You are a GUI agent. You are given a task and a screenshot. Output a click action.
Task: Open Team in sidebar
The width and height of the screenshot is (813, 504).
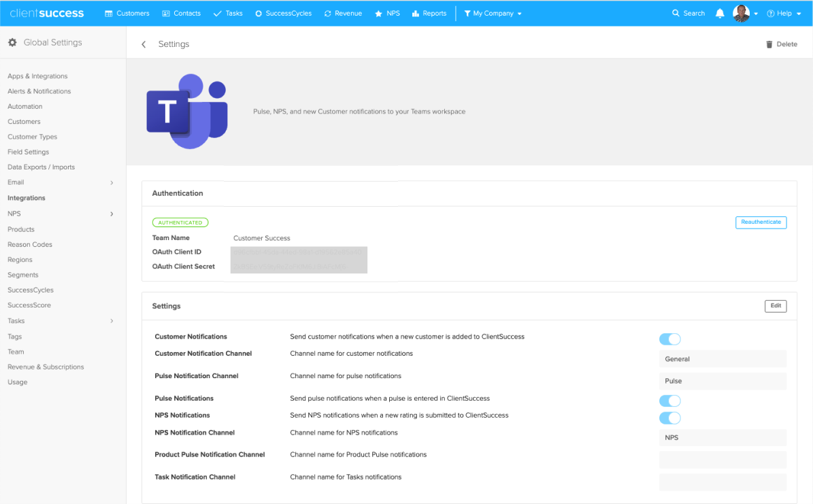tap(16, 352)
